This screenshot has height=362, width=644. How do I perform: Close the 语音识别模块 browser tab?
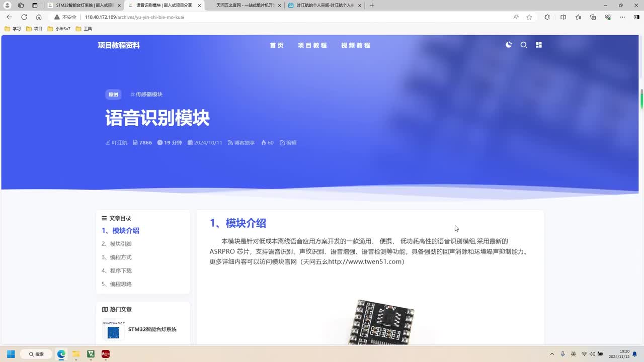(199, 6)
